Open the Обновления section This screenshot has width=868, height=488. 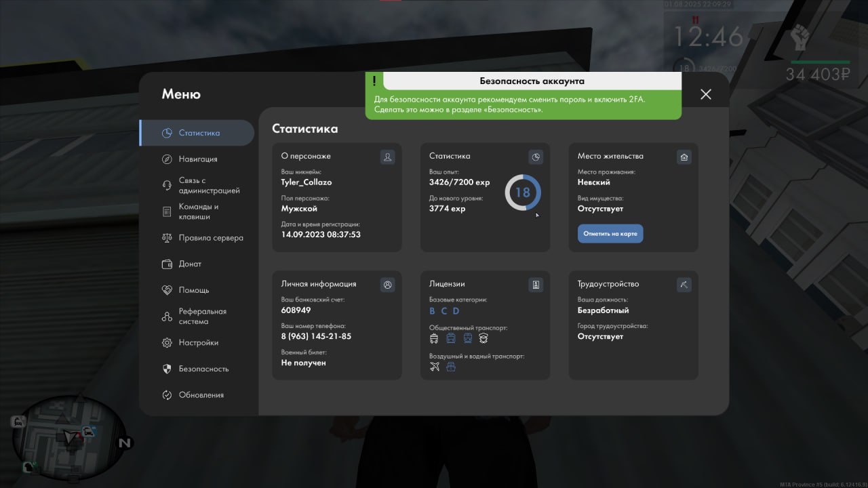point(197,395)
